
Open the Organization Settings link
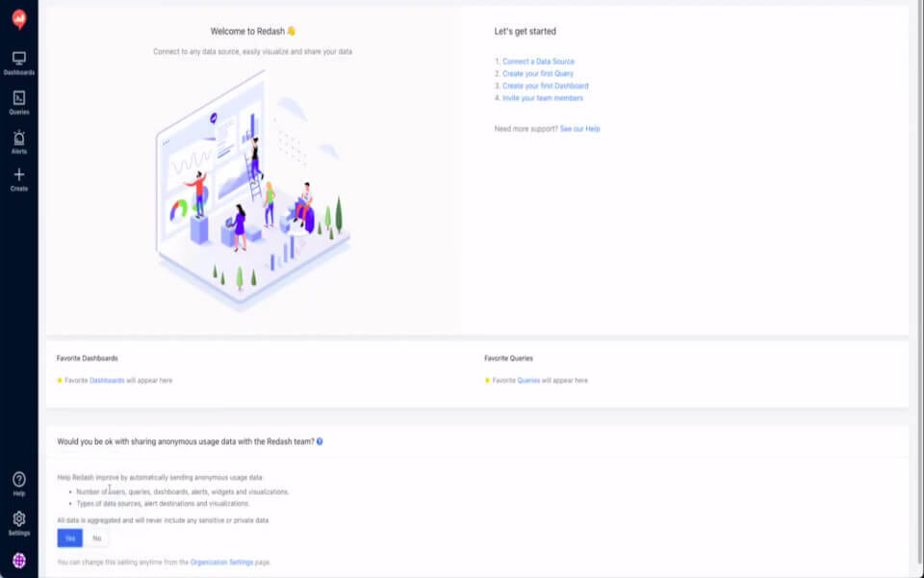(x=221, y=562)
